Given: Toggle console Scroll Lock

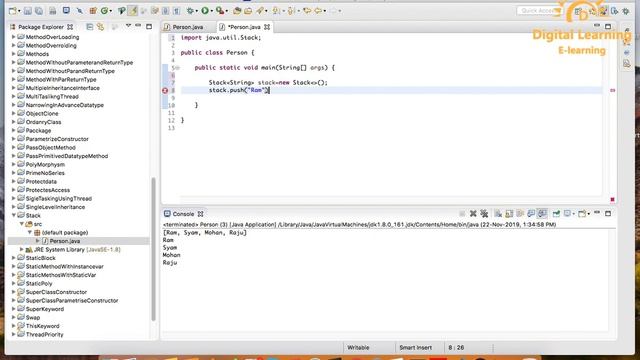Looking at the screenshot, I should coord(509,213).
